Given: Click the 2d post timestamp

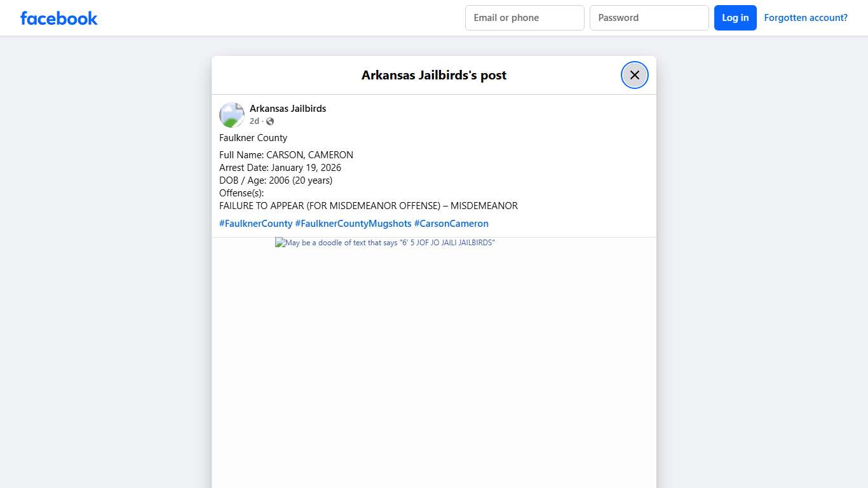Looking at the screenshot, I should click(254, 121).
